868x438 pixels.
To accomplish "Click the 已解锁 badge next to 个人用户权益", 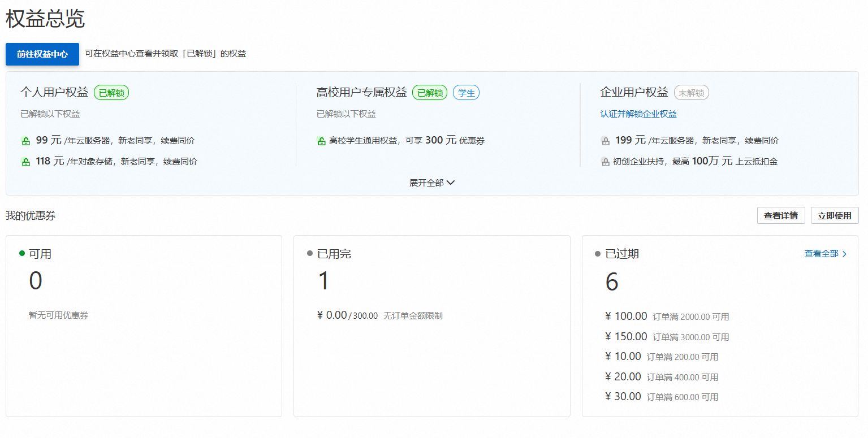I will coord(111,93).
